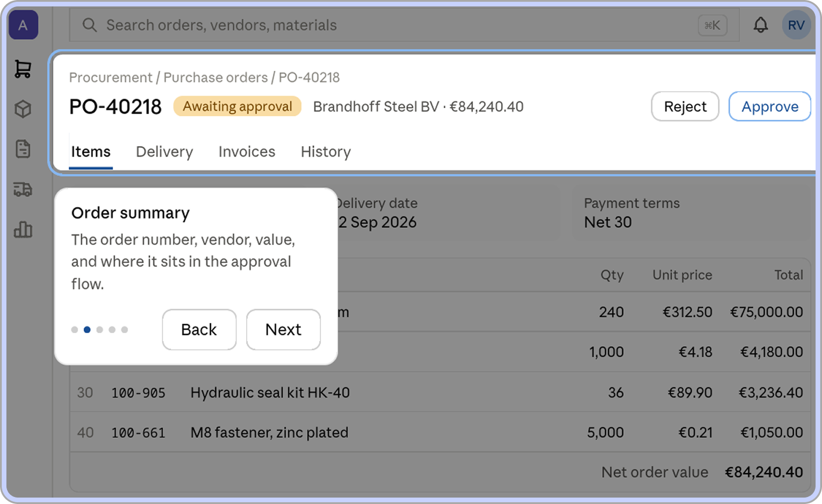Click the search magnifier icon

pos(89,25)
